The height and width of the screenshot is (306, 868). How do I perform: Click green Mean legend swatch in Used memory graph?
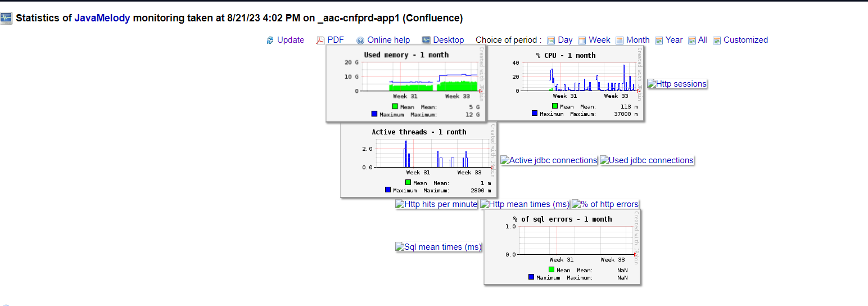pos(395,106)
